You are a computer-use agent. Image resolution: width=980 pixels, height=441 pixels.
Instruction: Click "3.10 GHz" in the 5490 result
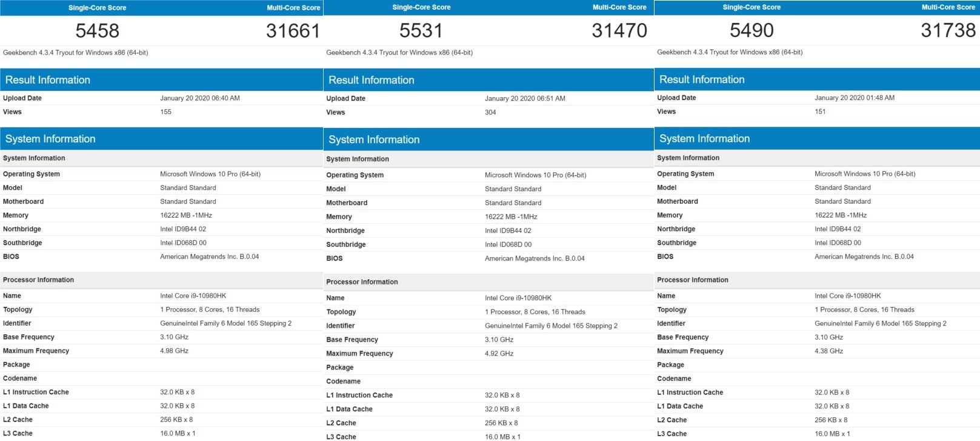click(828, 337)
